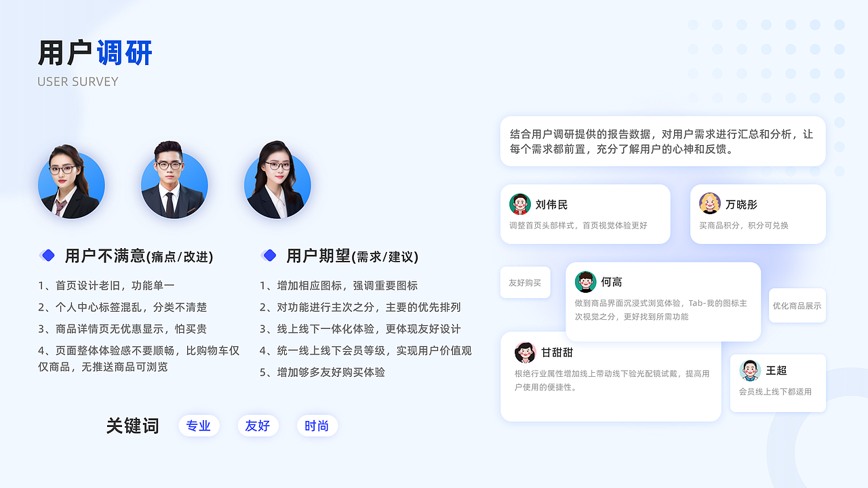Click the name 何高
This screenshot has height=488, width=868.
[612, 282]
